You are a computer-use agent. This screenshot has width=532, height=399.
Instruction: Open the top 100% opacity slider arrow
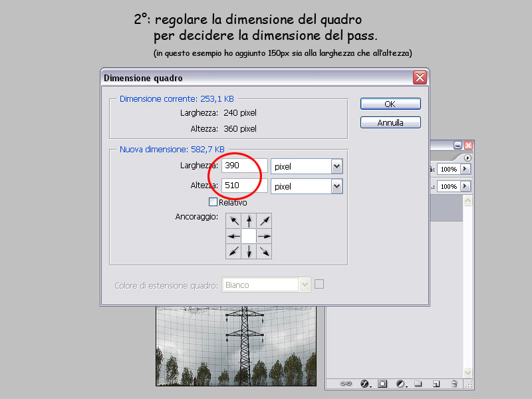pos(465,169)
